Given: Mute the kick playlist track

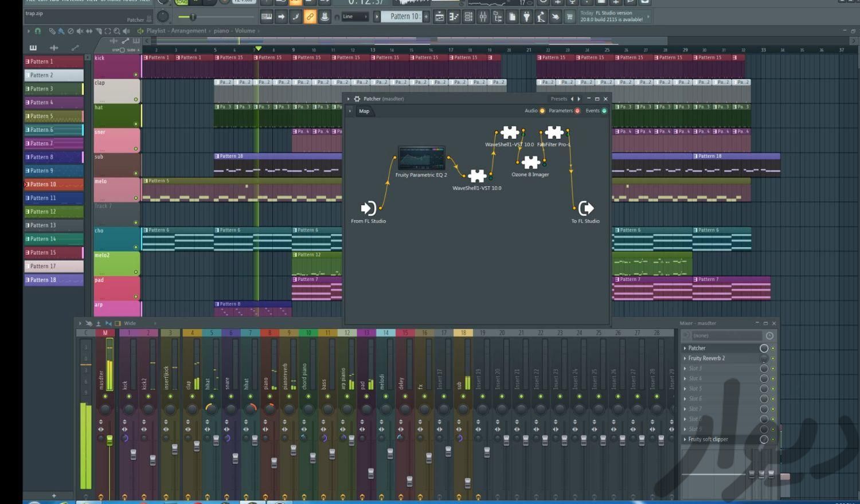Looking at the screenshot, I should pyautogui.click(x=136, y=75).
